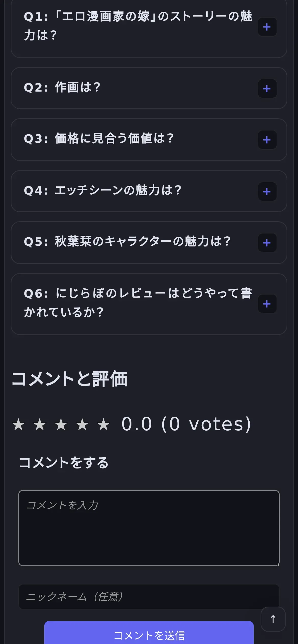298x644 pixels.
Task: Click the ニックネーム（任意） input field
Action: point(149,596)
